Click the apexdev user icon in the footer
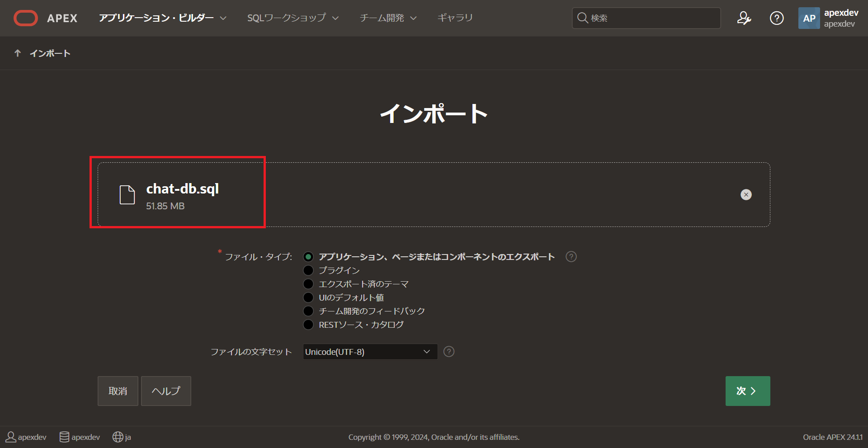The image size is (868, 448). tap(11, 437)
